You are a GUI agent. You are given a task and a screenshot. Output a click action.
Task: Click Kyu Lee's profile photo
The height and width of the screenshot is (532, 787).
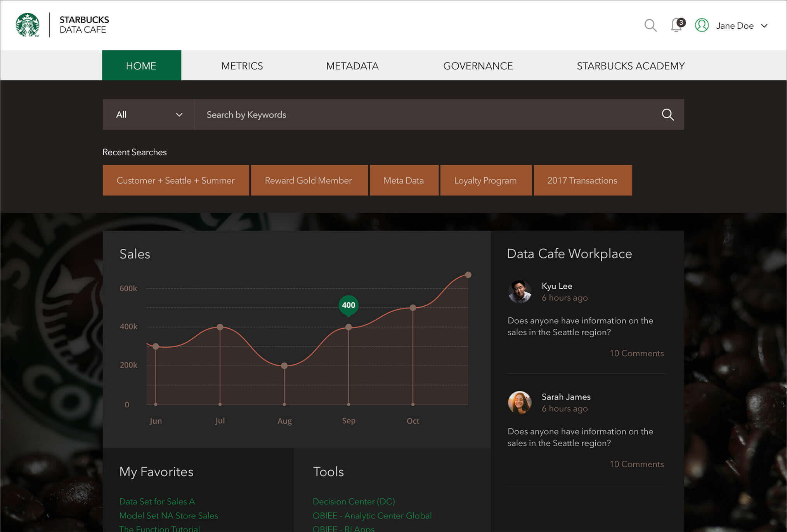pos(519,292)
